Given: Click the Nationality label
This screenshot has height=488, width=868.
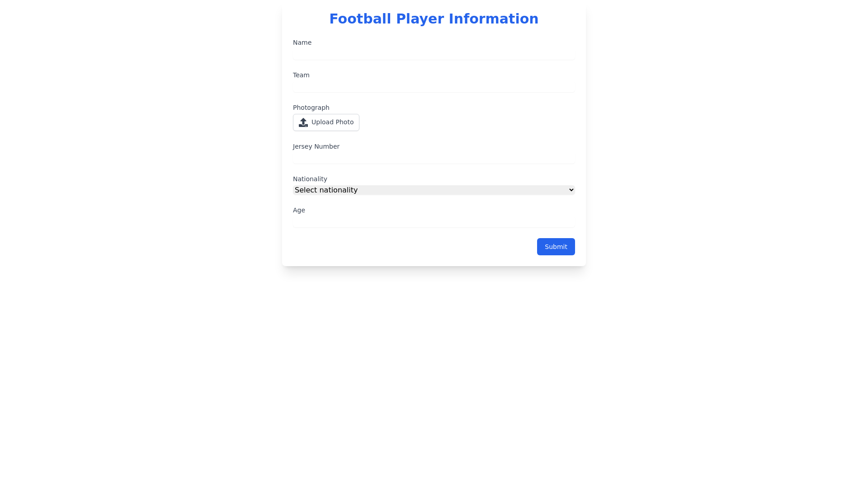Looking at the screenshot, I should coord(310,179).
